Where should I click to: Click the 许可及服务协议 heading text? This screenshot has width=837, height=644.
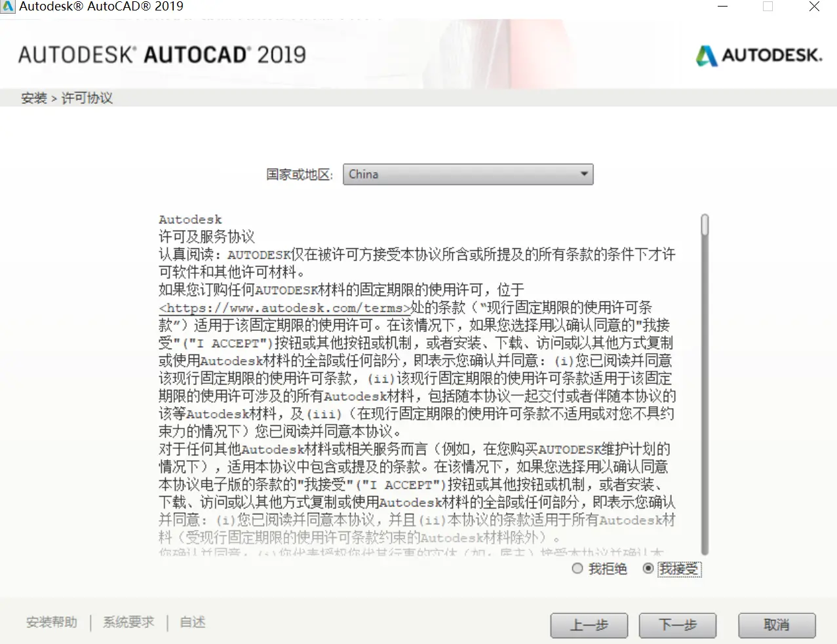point(206,237)
